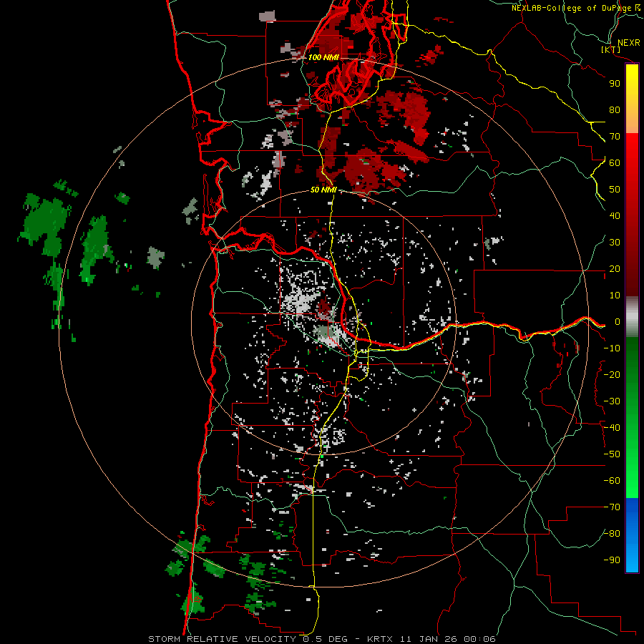This screenshot has height=644, width=644.
Task: Select the positive 60 scale label
Action: 615,162
